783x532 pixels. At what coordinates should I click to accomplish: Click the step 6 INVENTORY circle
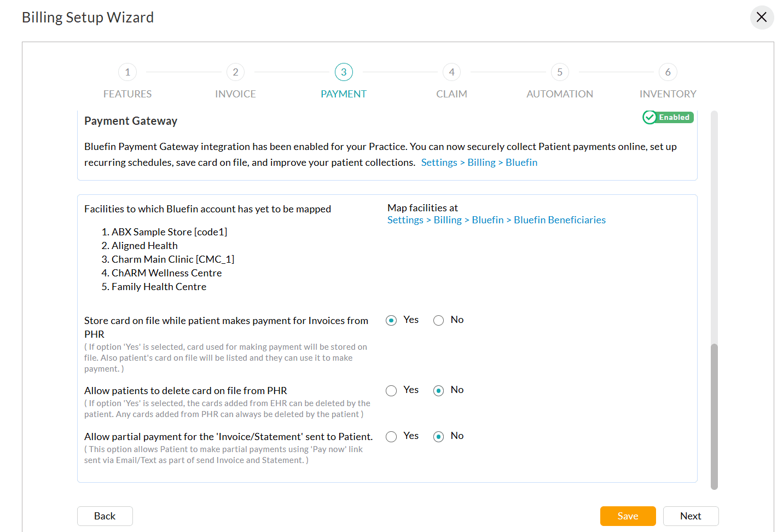(x=668, y=72)
